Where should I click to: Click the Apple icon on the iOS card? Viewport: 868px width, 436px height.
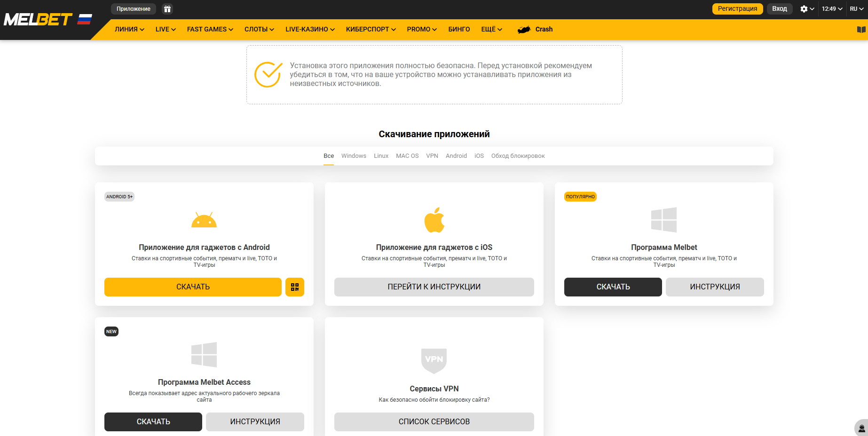point(434,219)
